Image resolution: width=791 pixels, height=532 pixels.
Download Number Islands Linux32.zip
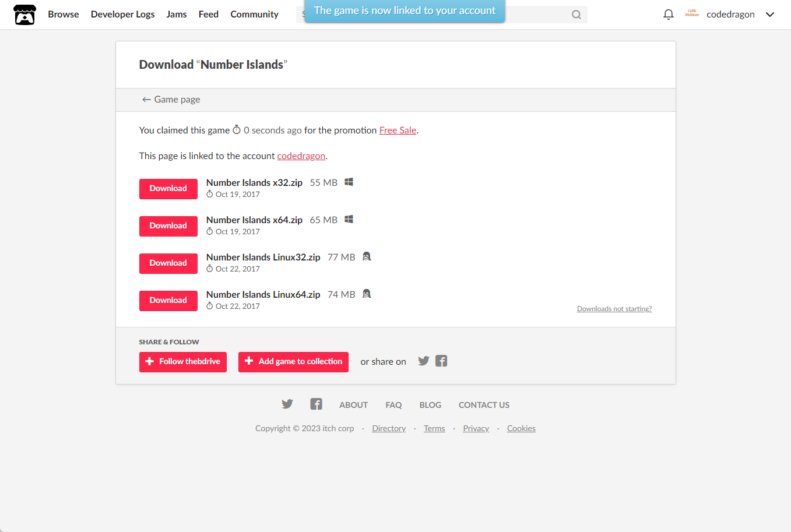click(x=168, y=263)
